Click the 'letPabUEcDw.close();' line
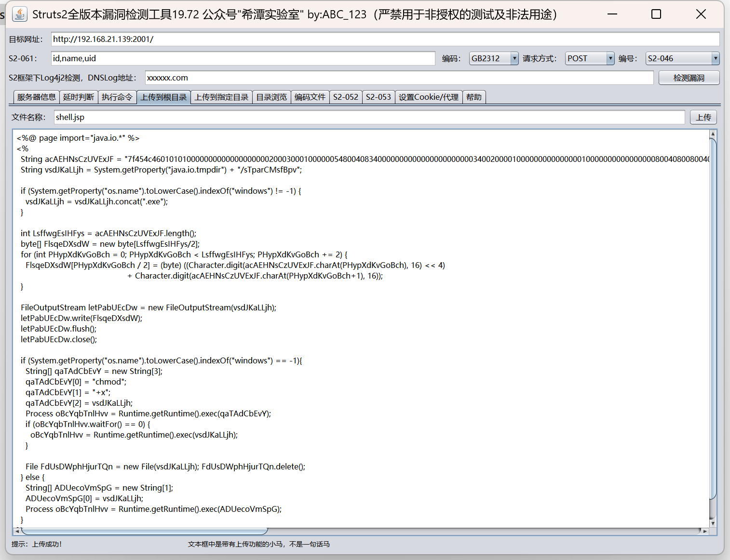The image size is (730, 560). click(x=59, y=339)
